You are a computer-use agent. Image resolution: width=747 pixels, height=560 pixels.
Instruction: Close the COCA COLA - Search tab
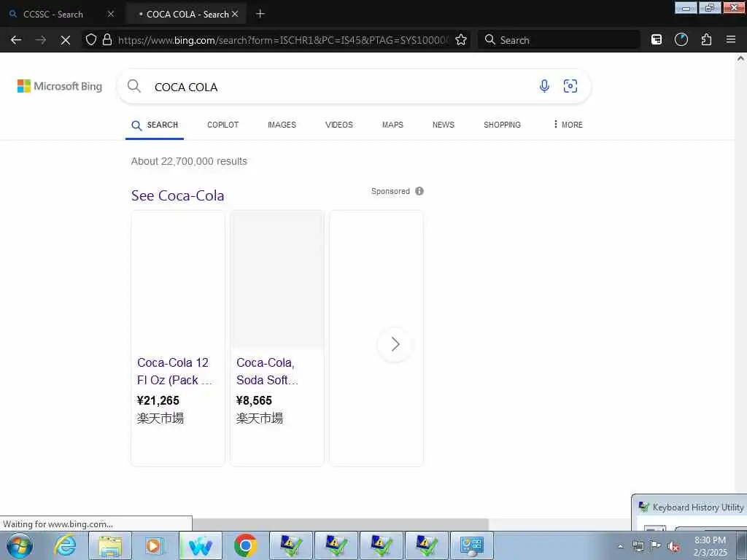click(x=235, y=15)
